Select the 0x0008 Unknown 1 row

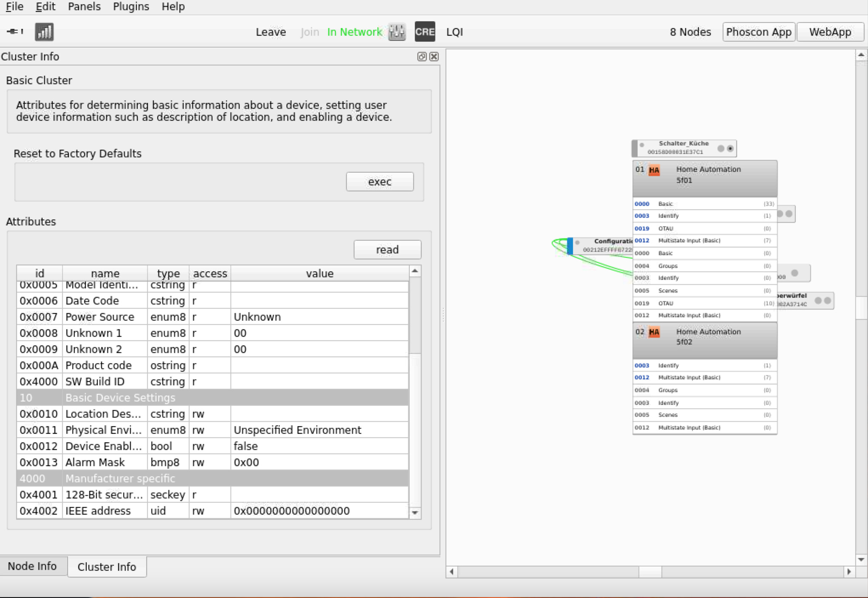tap(213, 333)
